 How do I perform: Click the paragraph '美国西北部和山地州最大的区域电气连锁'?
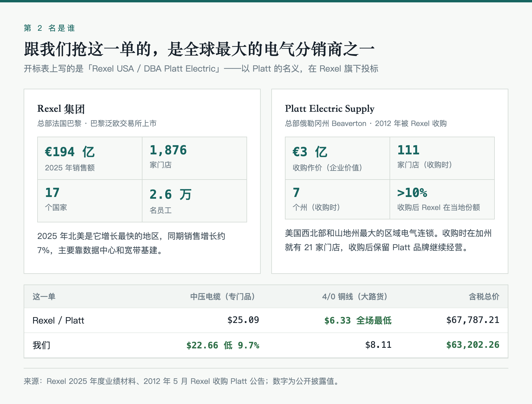tap(388, 240)
